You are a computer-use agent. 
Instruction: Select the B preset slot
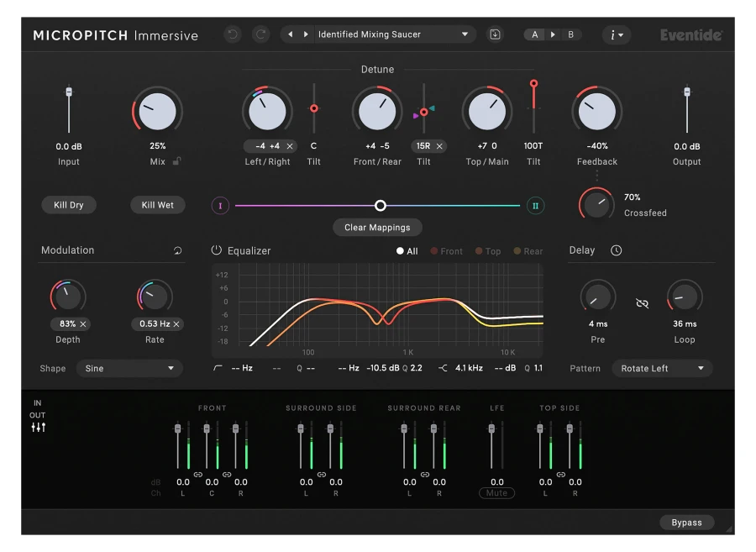(x=571, y=34)
